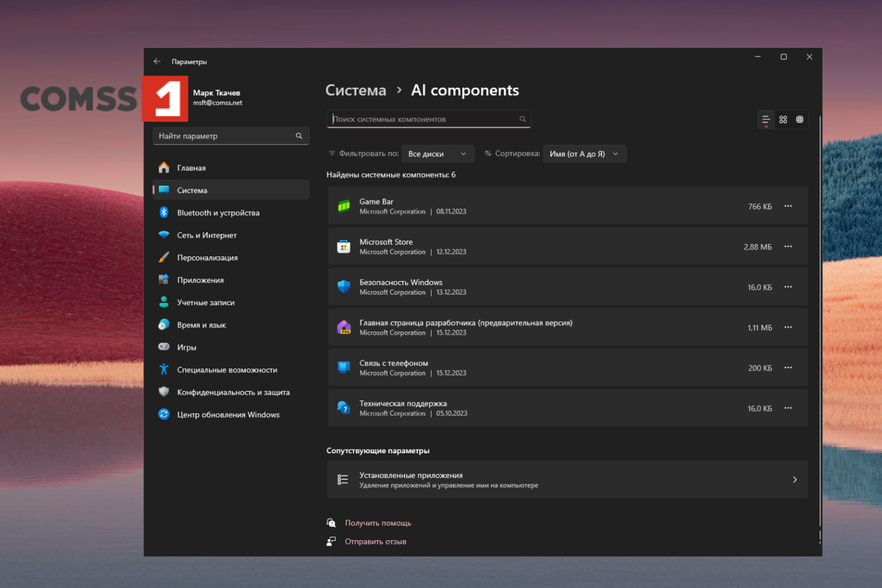Click the 1,11 МБ size value
Screen dimensions: 882x588
[760, 328]
